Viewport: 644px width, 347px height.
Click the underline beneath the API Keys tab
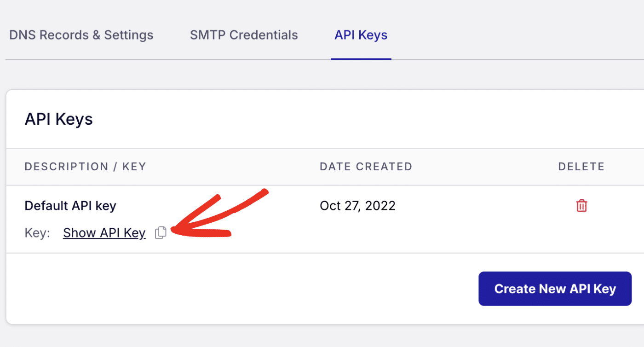click(361, 58)
